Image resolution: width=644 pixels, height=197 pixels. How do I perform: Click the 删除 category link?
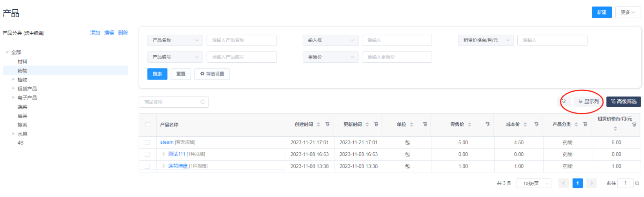click(123, 33)
